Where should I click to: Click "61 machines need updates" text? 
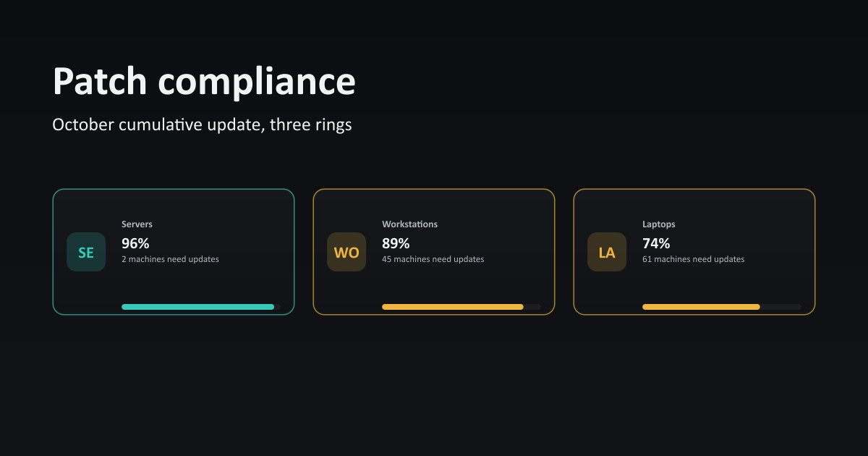(x=693, y=259)
